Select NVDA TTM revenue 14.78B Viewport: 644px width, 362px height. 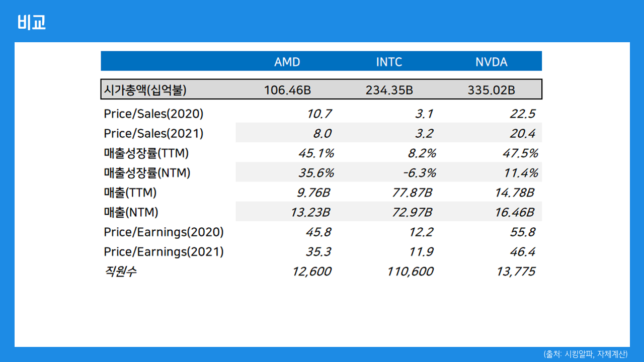tap(514, 192)
